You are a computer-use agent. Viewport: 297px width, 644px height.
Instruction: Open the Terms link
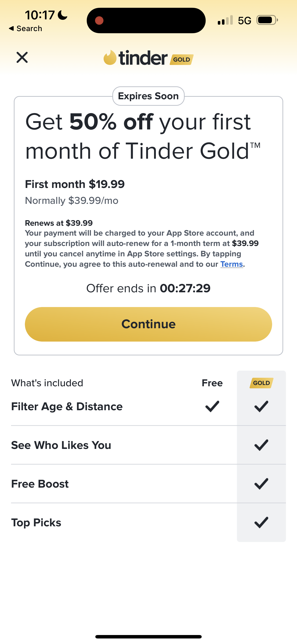[232, 264]
